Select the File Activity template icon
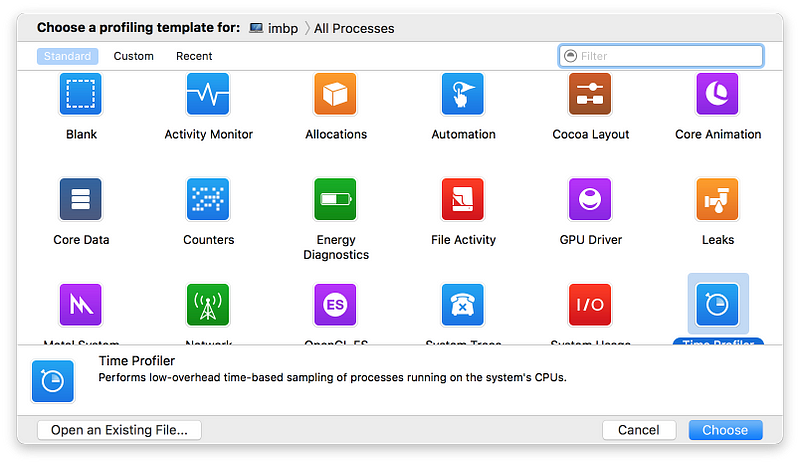The height and width of the screenshot is (465, 800). point(463,199)
